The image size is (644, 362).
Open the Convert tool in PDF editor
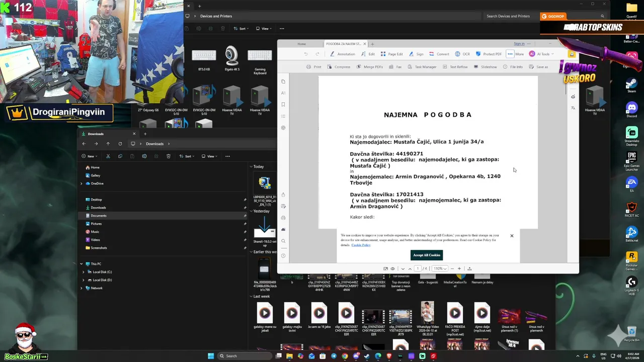coord(439,54)
